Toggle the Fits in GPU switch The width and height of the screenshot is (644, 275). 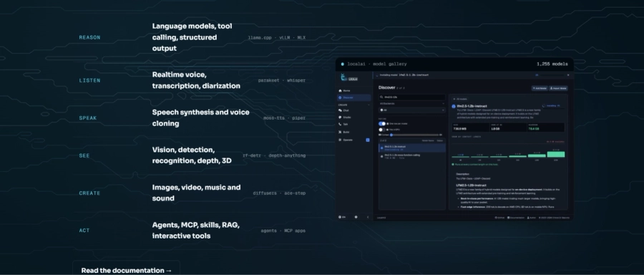(382, 130)
